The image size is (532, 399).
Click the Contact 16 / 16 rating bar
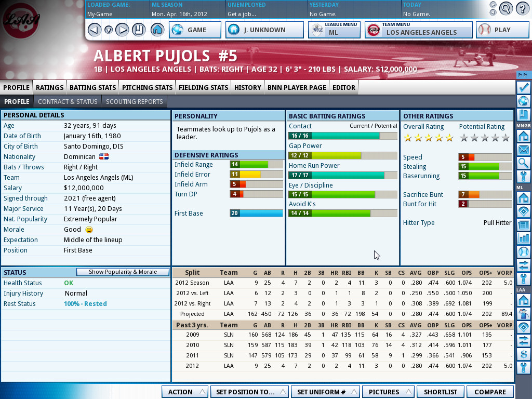(x=343, y=136)
